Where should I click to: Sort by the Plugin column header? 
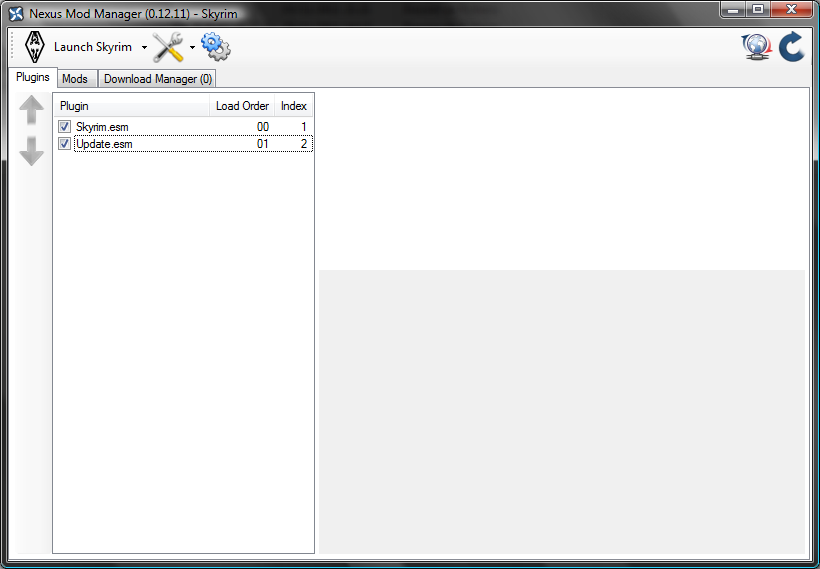tap(132, 106)
